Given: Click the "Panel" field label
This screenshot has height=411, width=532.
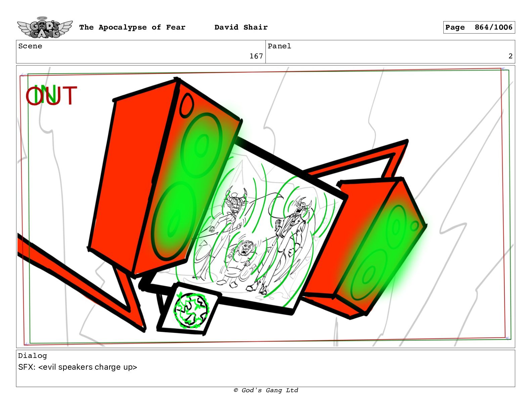Looking at the screenshot, I should point(279,46).
